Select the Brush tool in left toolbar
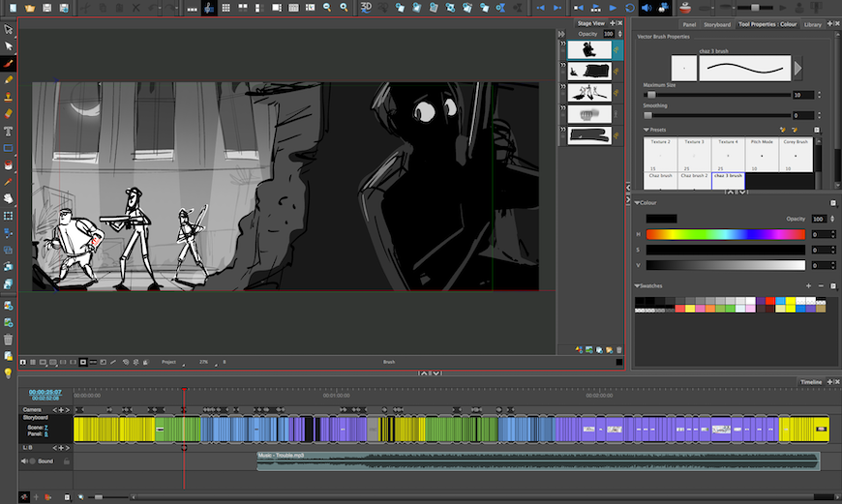The image size is (842, 504). 8,63
